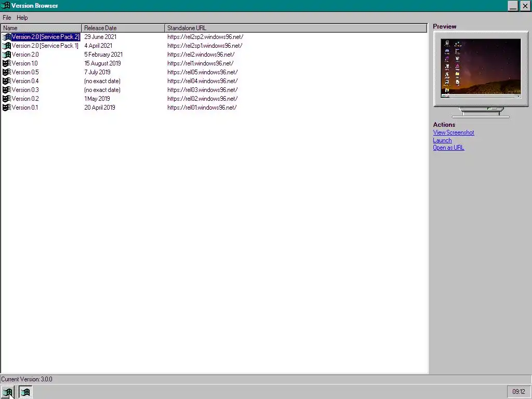
Task: Click the icon beside Version 0.4
Action: coord(7,81)
